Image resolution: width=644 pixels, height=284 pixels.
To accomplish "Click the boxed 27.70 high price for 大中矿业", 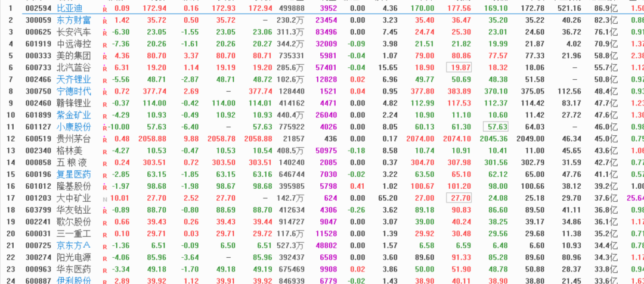I will [459, 198].
